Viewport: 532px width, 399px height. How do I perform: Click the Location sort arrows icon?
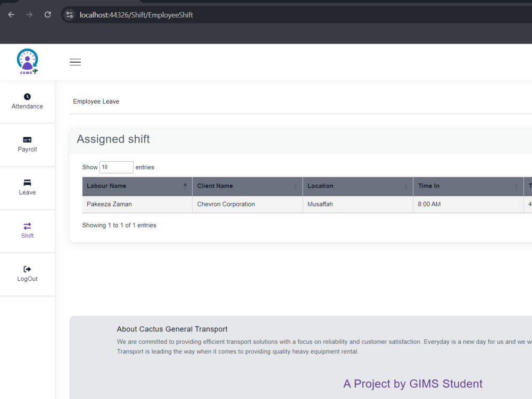click(406, 186)
